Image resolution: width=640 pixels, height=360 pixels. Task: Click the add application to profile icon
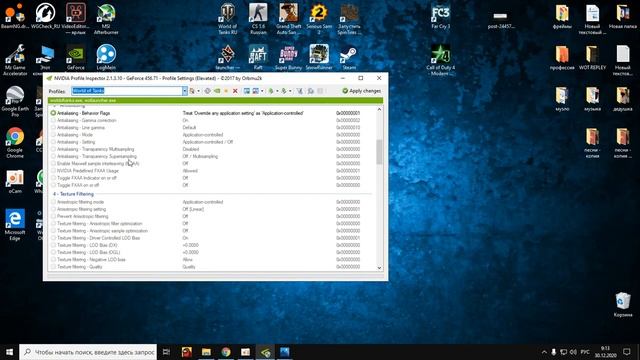click(x=247, y=91)
